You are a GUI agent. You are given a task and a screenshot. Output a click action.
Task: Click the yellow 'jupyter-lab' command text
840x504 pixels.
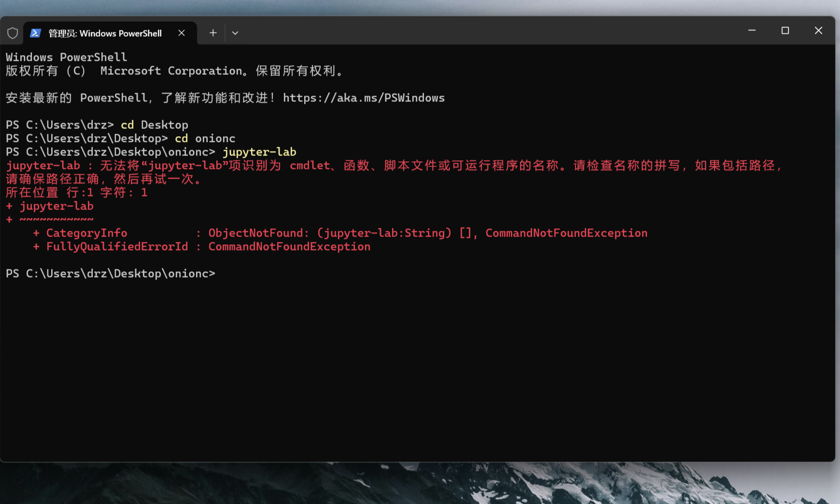click(259, 152)
